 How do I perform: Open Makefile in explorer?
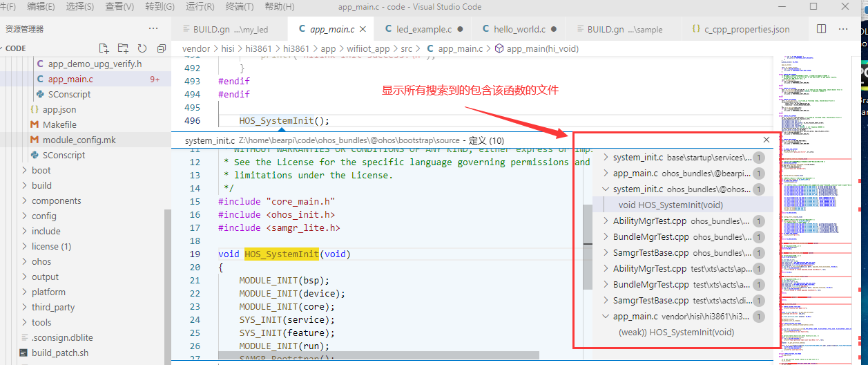[x=59, y=124]
